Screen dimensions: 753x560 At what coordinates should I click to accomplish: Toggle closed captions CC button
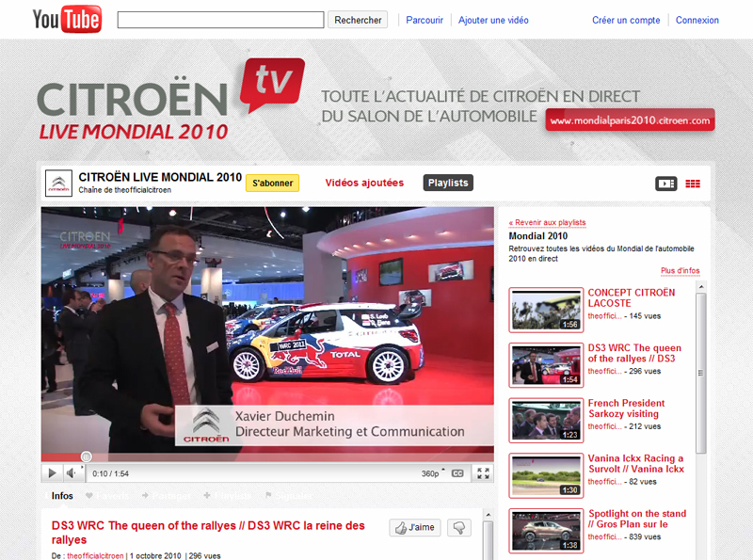click(x=457, y=473)
